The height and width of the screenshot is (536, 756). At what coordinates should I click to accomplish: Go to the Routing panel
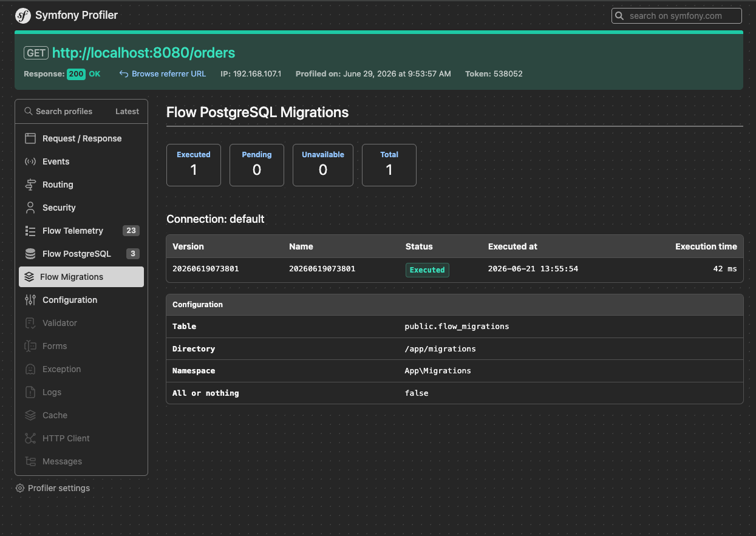(x=81, y=185)
